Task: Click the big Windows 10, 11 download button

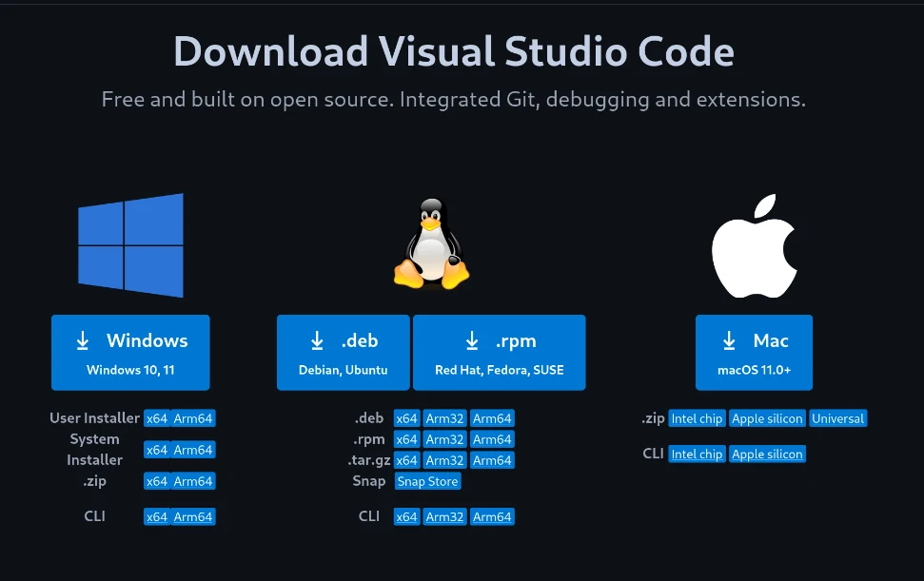Action: click(130, 353)
